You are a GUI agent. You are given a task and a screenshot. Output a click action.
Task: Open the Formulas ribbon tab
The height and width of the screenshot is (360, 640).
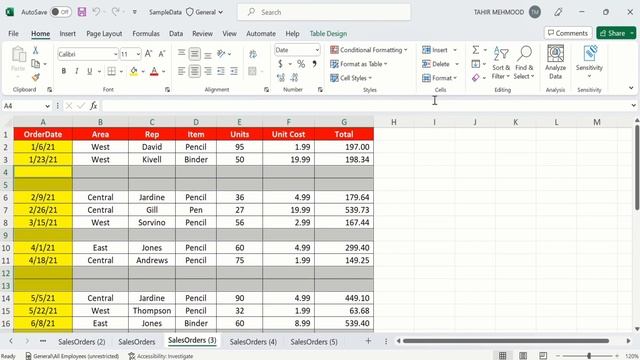(x=146, y=33)
